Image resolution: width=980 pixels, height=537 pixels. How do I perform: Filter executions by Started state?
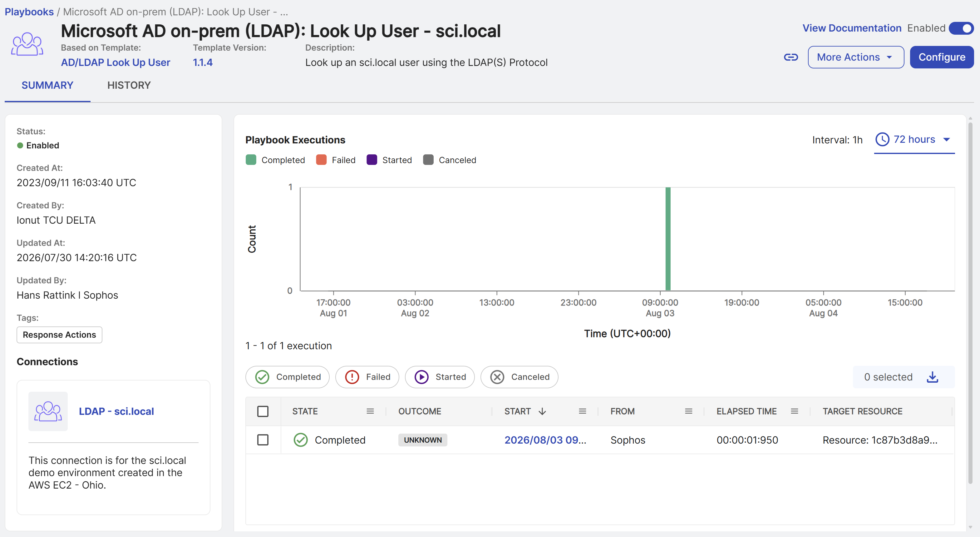point(440,377)
